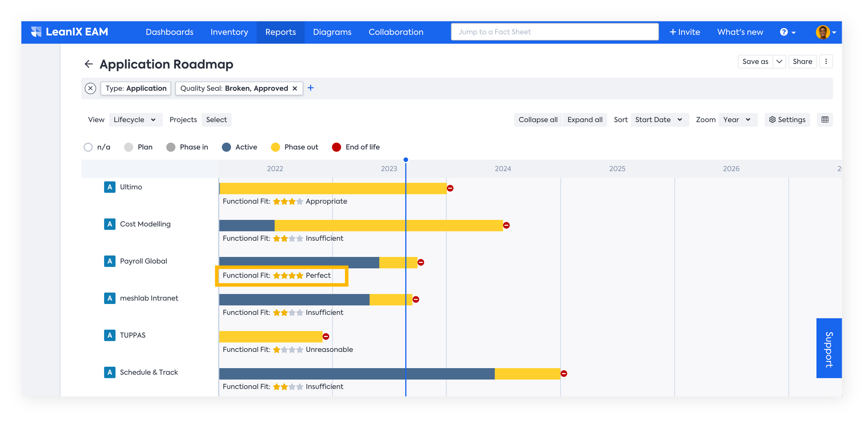Add a new filter with the plus icon
The height and width of the screenshot is (422, 868).
coord(311,88)
